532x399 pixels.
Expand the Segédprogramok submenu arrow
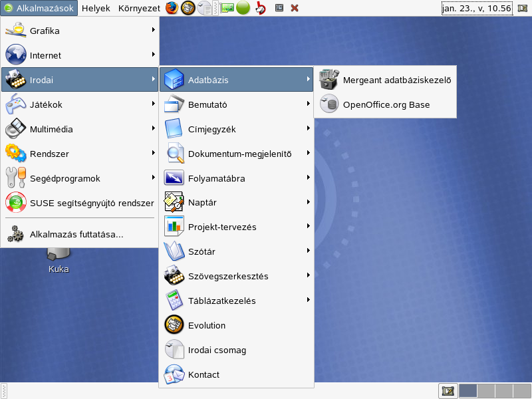tap(154, 178)
